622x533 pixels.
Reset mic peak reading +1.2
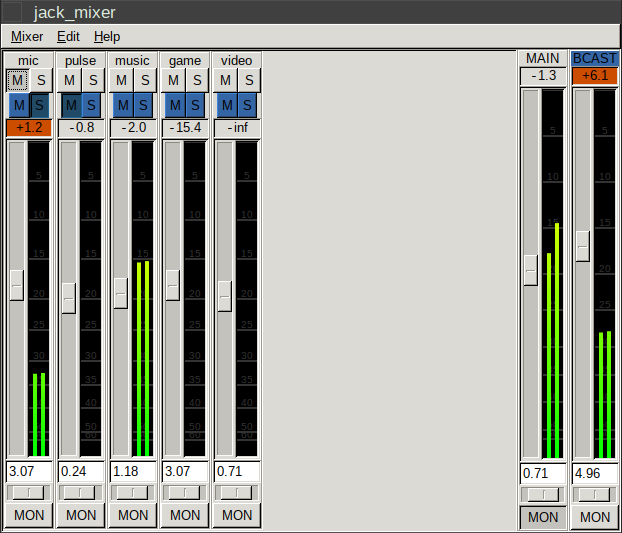click(29, 128)
